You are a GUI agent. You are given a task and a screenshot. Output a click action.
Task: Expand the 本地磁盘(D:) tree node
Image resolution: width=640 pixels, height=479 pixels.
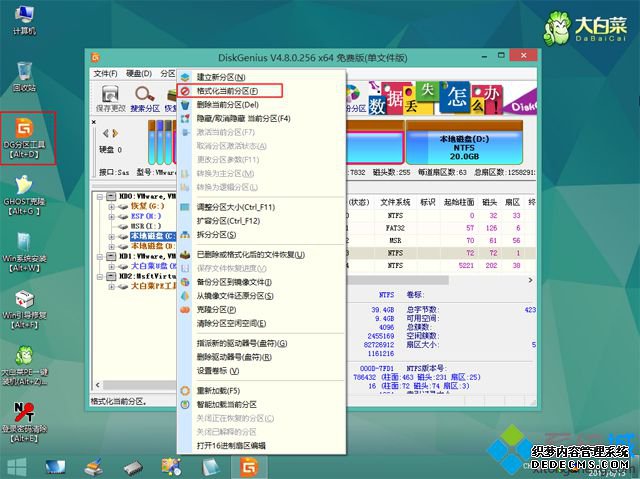coord(111,246)
